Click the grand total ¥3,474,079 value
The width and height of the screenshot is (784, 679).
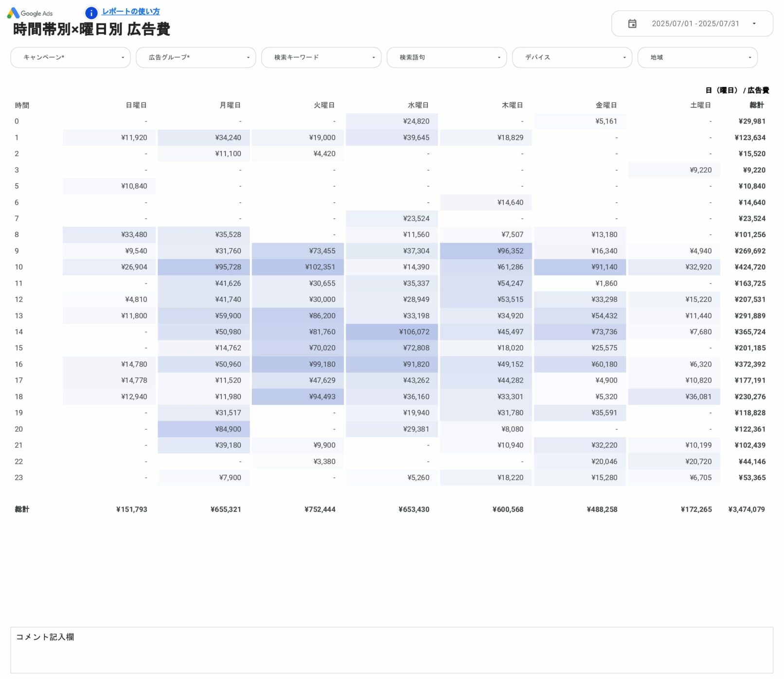(x=746, y=509)
